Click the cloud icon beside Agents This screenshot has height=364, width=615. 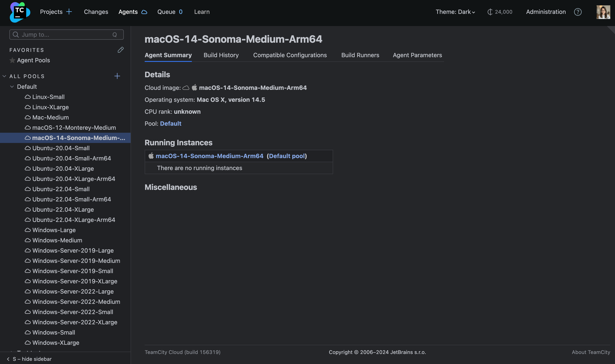(144, 12)
